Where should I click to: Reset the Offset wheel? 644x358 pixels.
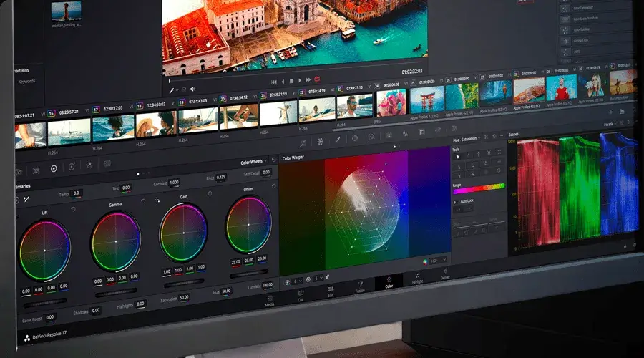(x=273, y=186)
